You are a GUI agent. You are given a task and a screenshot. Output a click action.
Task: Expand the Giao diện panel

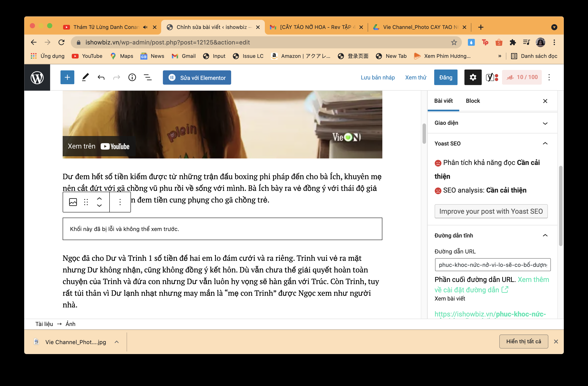(492, 123)
